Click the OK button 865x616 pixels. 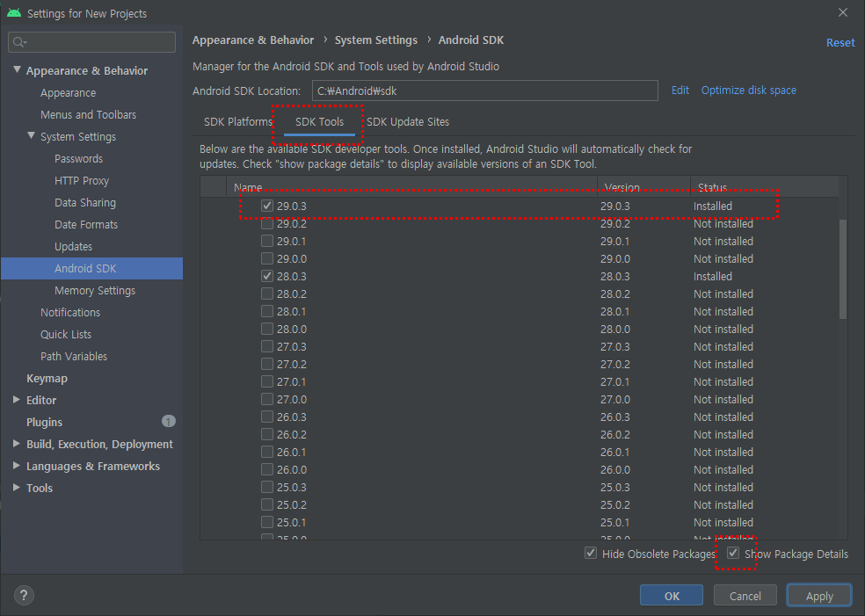[x=672, y=596]
